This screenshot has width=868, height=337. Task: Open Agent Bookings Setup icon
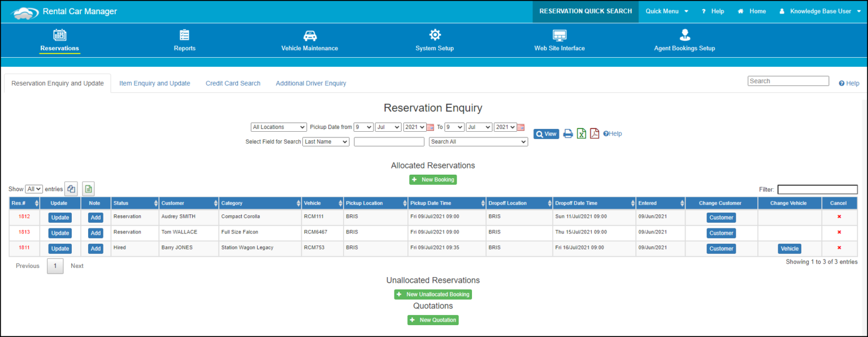684,34
